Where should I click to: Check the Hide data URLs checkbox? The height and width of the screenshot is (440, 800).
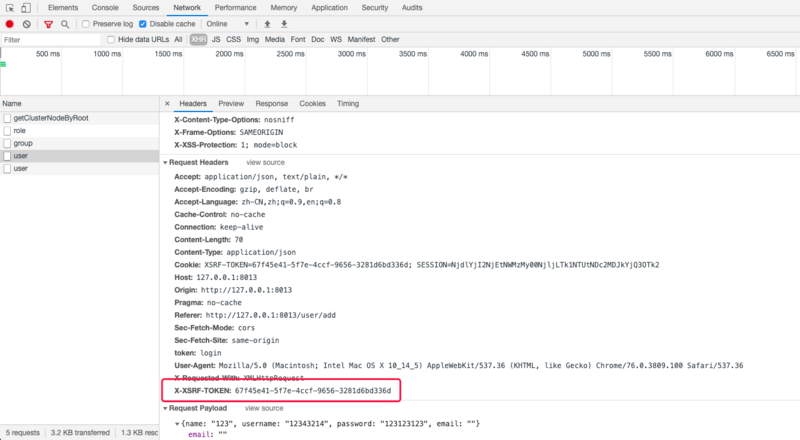click(x=111, y=39)
